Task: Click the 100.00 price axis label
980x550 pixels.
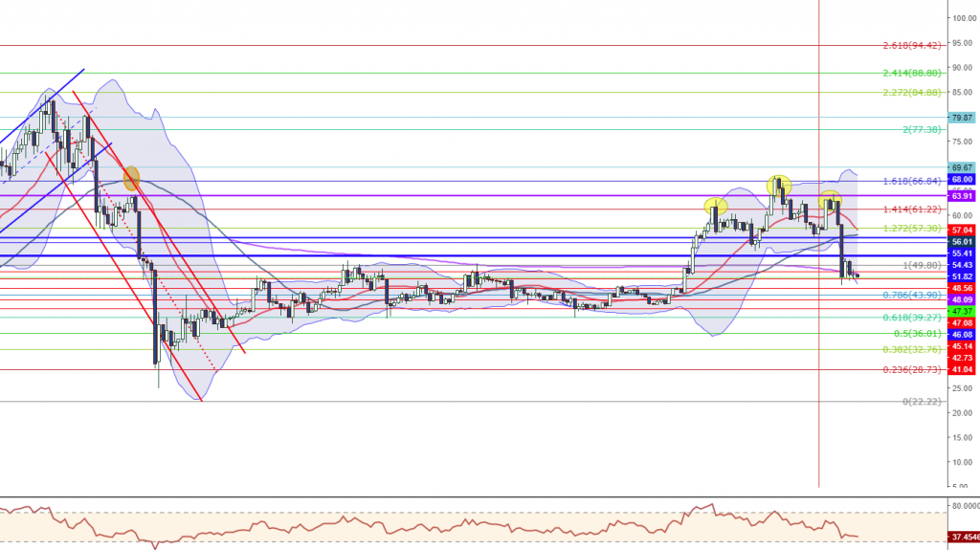Action: pos(965,18)
